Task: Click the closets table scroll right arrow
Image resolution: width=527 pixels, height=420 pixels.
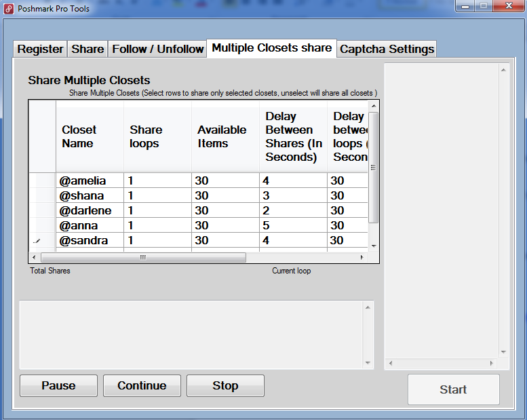Action: (x=362, y=258)
